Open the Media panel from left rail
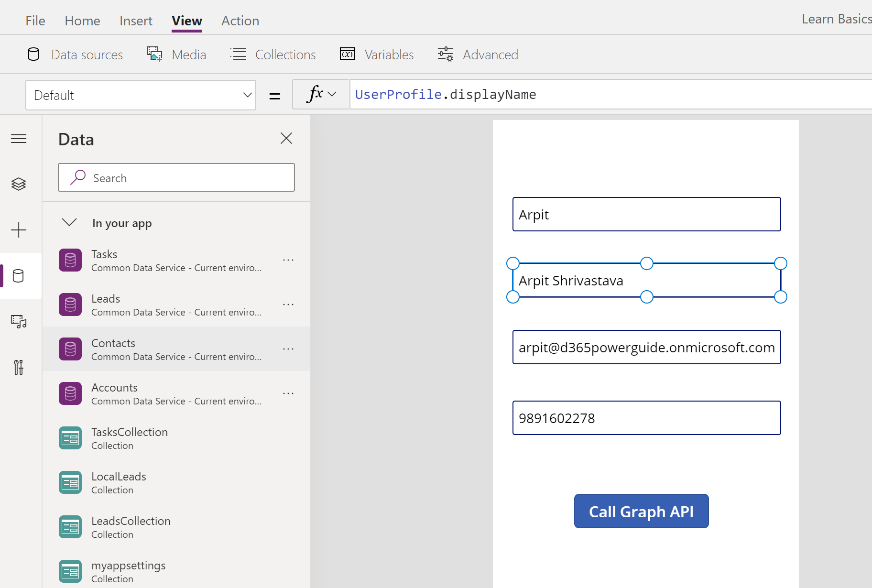Viewport: 872px width, 588px height. 19,322
